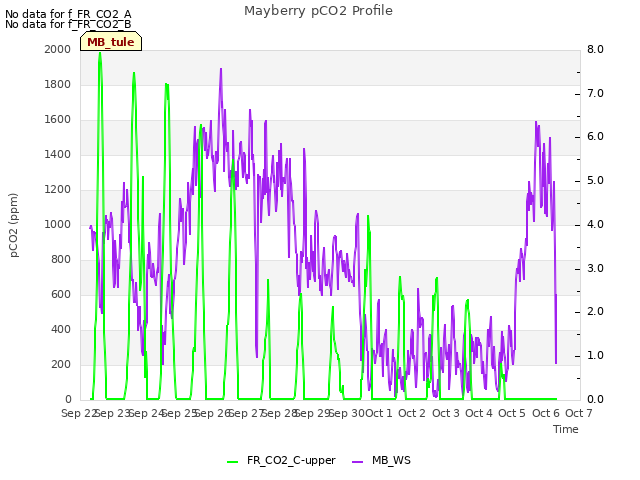Screen dimensions: 640x480
Task: Click the 'pCO2 (ppm)' y-axis label
Action: pyautogui.click(x=14, y=225)
